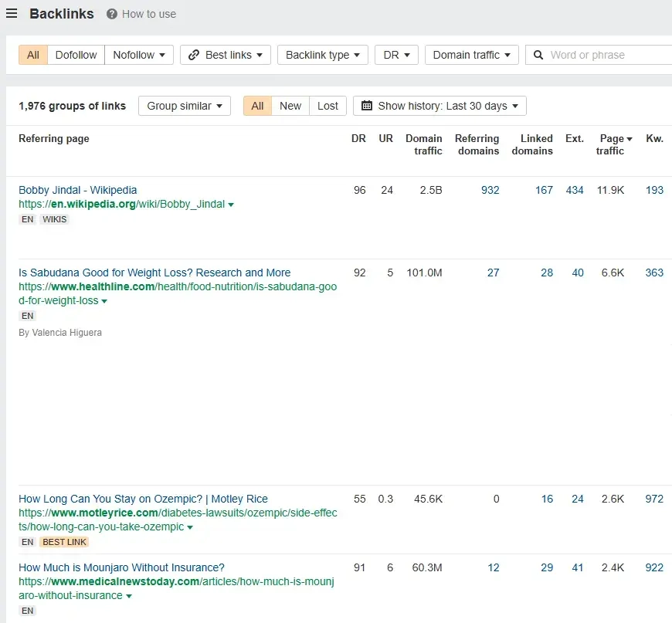This screenshot has height=623, width=672.
Task: Expand the Wikipedia URL dropdown arrow
Action: pos(231,205)
